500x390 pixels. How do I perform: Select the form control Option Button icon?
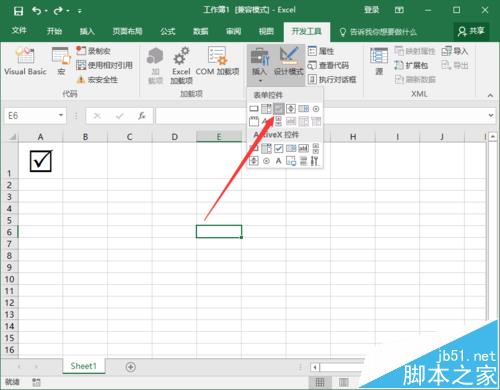tap(316, 109)
